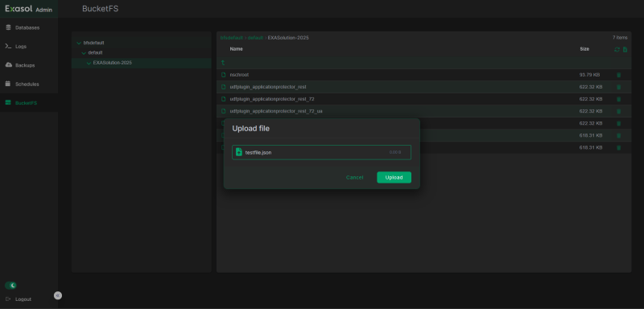Viewport: 644px width, 309px height.
Task: Collapse the bfsdefault tree node
Action: [79, 43]
